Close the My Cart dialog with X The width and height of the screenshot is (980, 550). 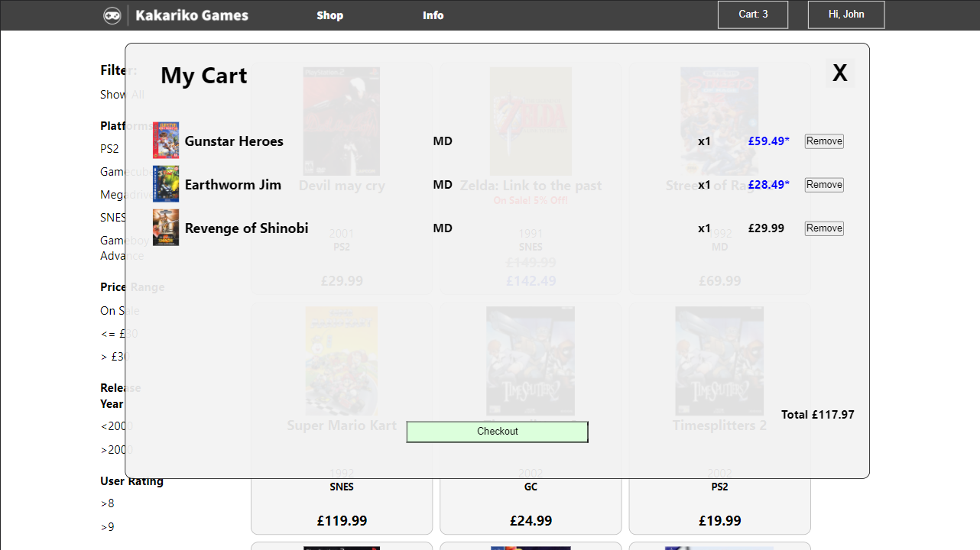pyautogui.click(x=840, y=73)
